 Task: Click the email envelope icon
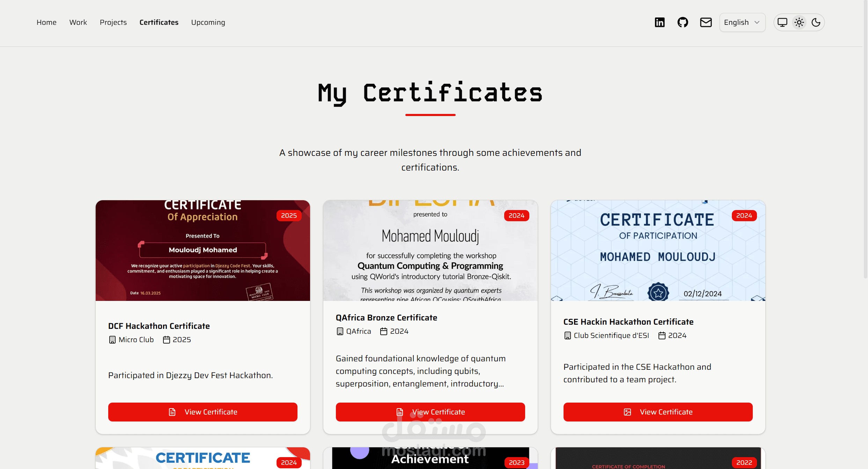point(706,22)
